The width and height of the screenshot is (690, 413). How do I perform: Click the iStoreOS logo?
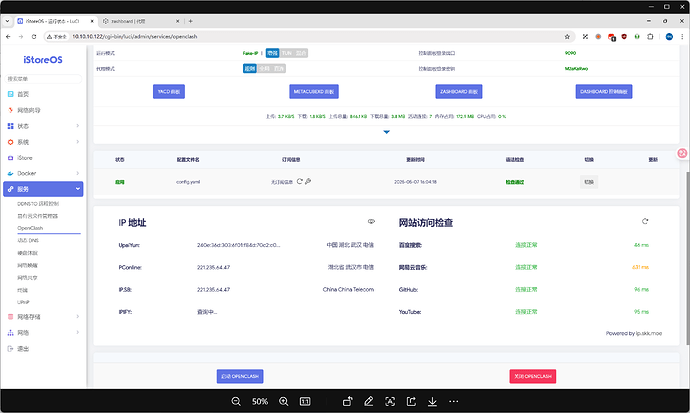tap(43, 60)
